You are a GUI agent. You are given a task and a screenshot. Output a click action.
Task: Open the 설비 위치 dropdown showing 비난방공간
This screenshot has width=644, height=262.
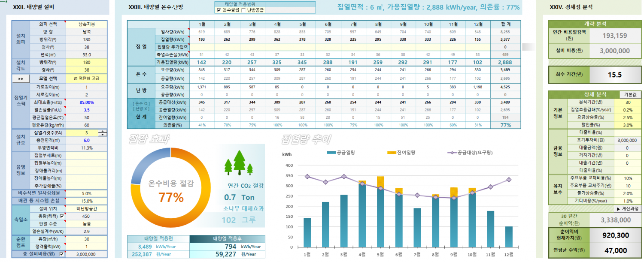pos(87,208)
